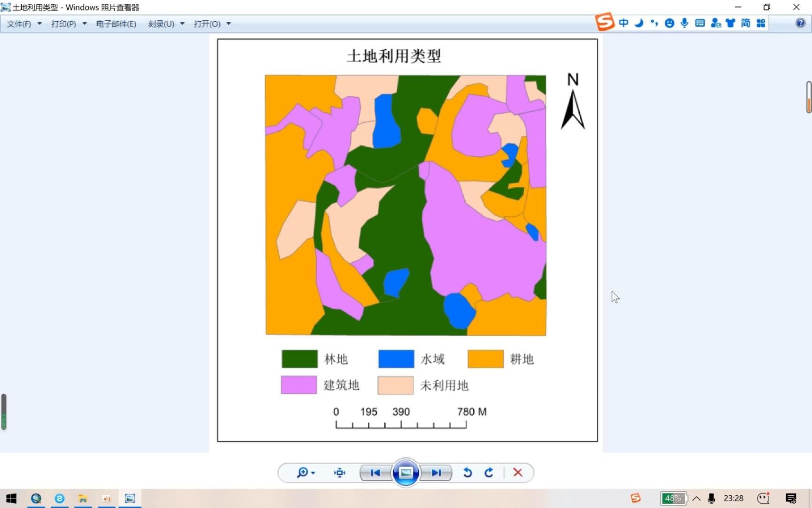Click the 48% battery indicator in taskbar
This screenshot has height=508, width=812.
coord(673,498)
